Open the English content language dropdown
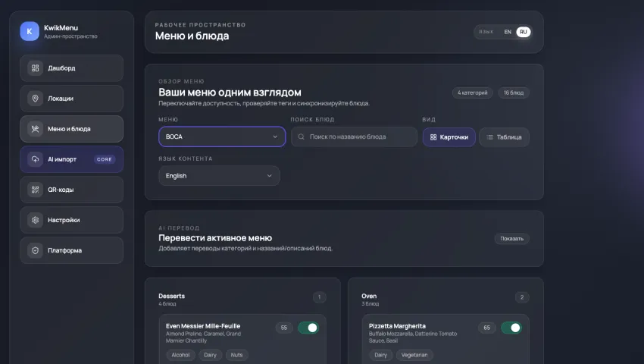Viewport: 644px width, 364px height. (219, 176)
